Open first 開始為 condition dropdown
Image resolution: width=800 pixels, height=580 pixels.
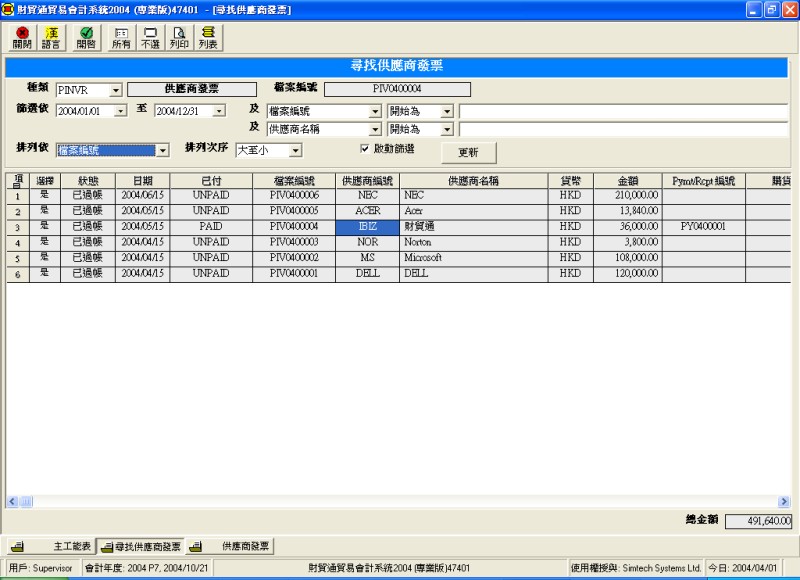pyautogui.click(x=447, y=111)
